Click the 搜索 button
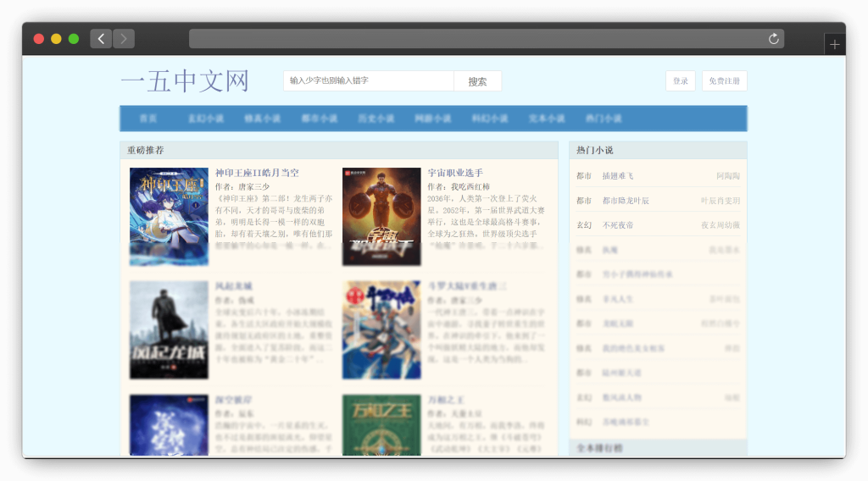 click(x=477, y=81)
